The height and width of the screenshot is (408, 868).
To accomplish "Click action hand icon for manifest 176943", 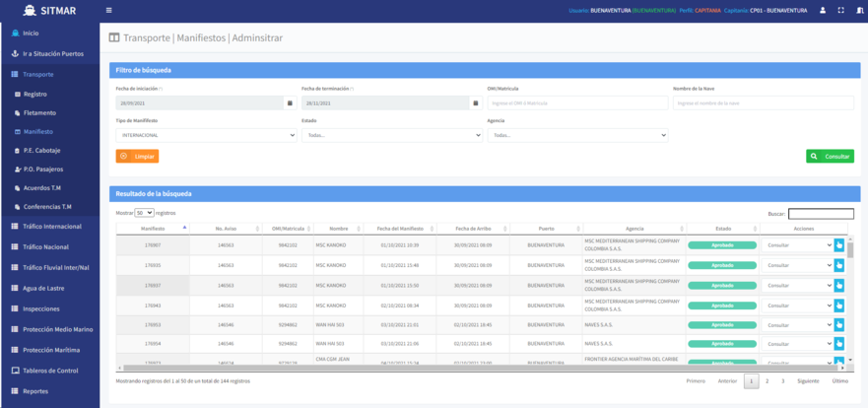I will [x=839, y=306].
